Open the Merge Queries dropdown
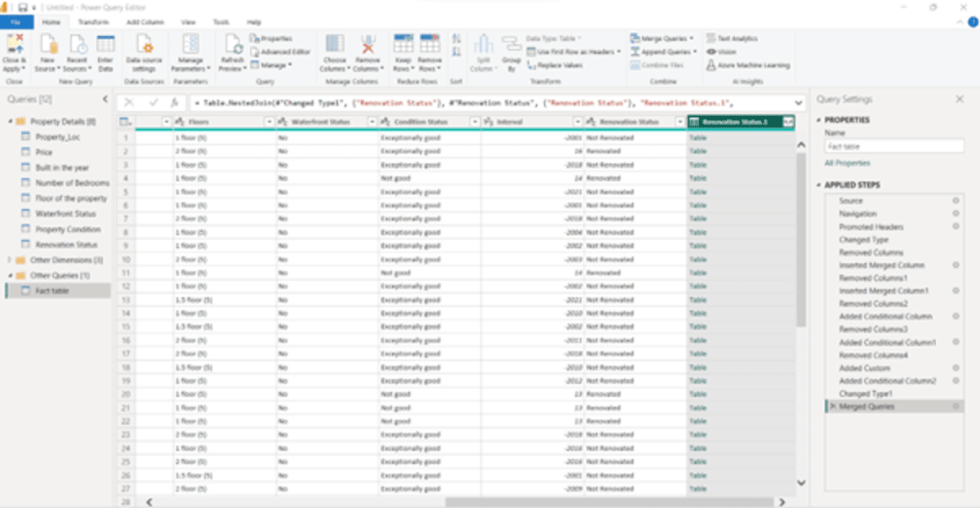 point(692,38)
